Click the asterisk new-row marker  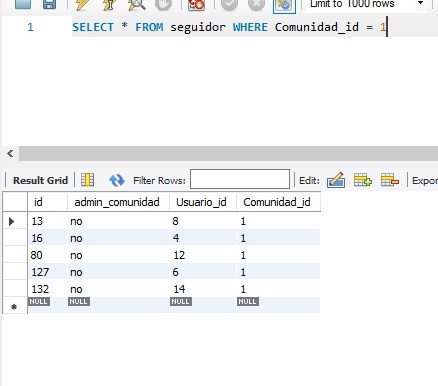14,306
